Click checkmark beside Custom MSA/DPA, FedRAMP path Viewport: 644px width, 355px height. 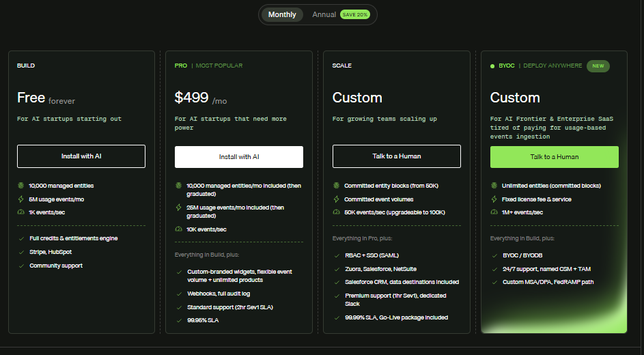(x=494, y=283)
